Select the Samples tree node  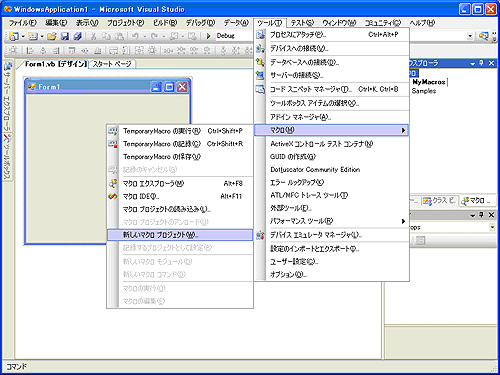(424, 91)
